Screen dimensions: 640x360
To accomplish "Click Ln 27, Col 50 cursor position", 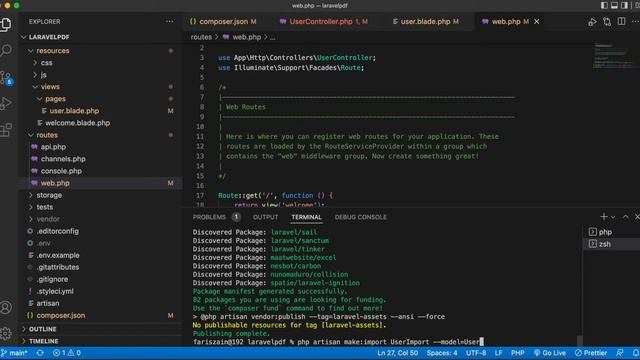I will pos(398,353).
